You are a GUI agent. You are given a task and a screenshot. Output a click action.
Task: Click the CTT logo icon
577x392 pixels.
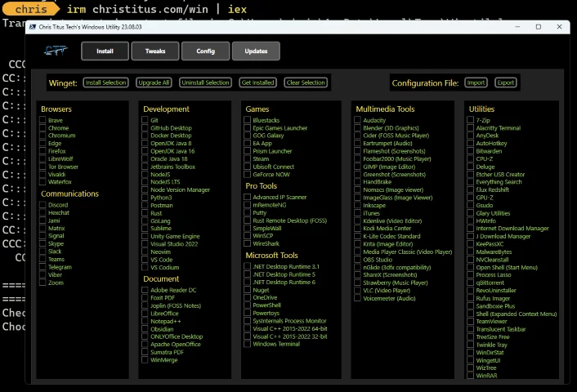(x=56, y=51)
